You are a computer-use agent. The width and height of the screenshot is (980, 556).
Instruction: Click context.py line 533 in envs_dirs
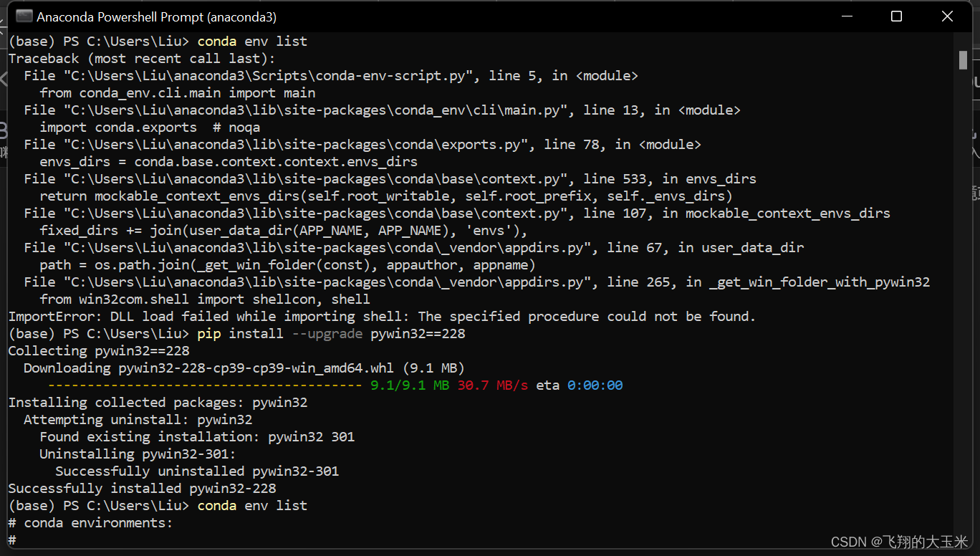(x=390, y=178)
